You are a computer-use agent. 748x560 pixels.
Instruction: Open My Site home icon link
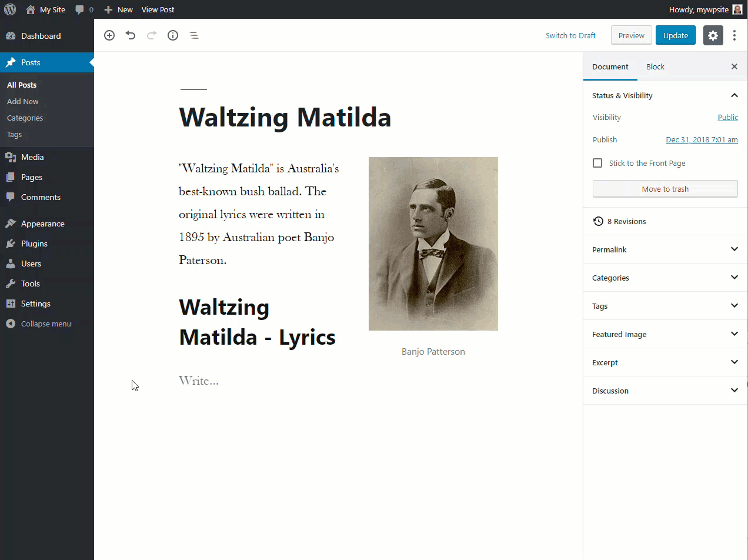point(45,9)
